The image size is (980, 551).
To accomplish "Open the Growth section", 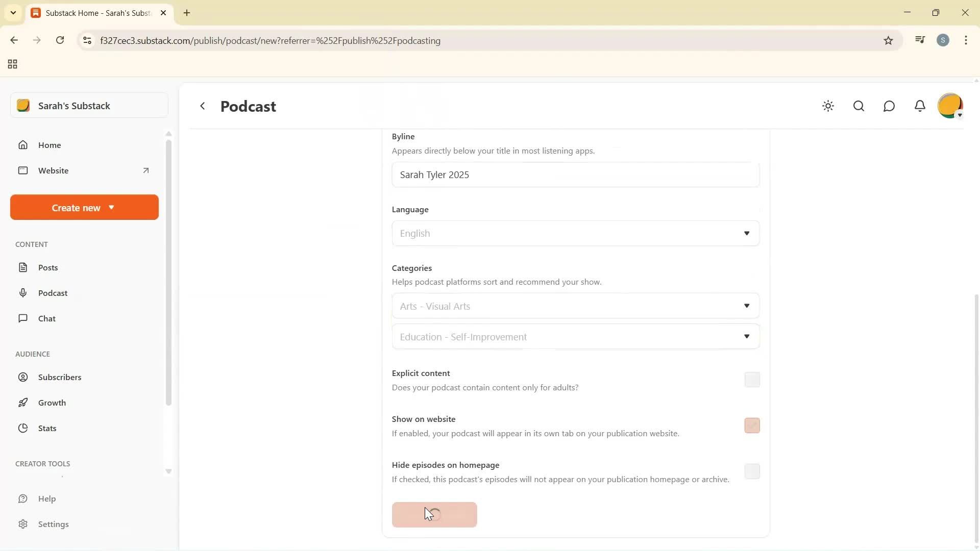I will [x=53, y=402].
